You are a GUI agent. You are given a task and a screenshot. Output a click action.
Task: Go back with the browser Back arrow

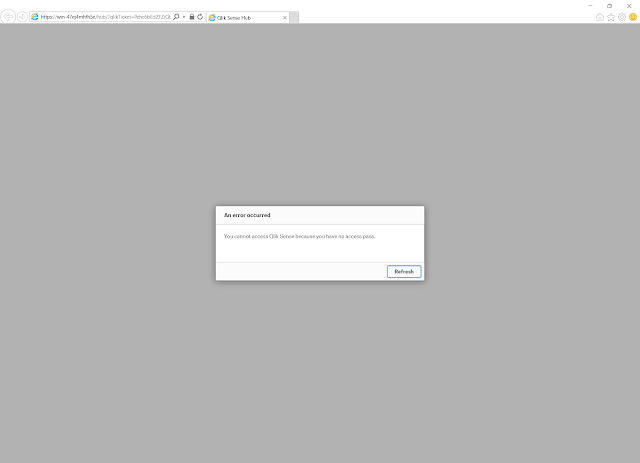[8, 17]
